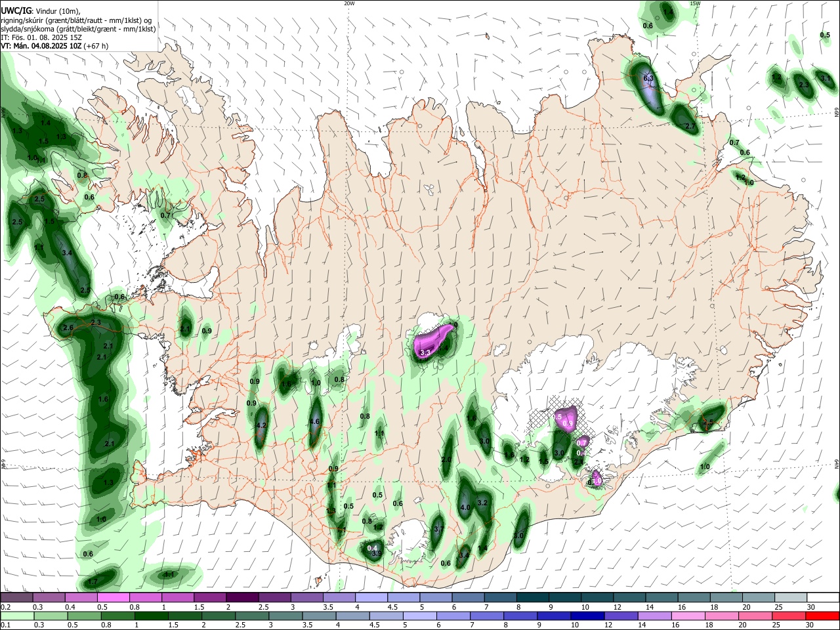Image resolution: width=840 pixels, height=630 pixels.
Task: Click the 3.7 precipitation value on the map
Action: [439, 529]
